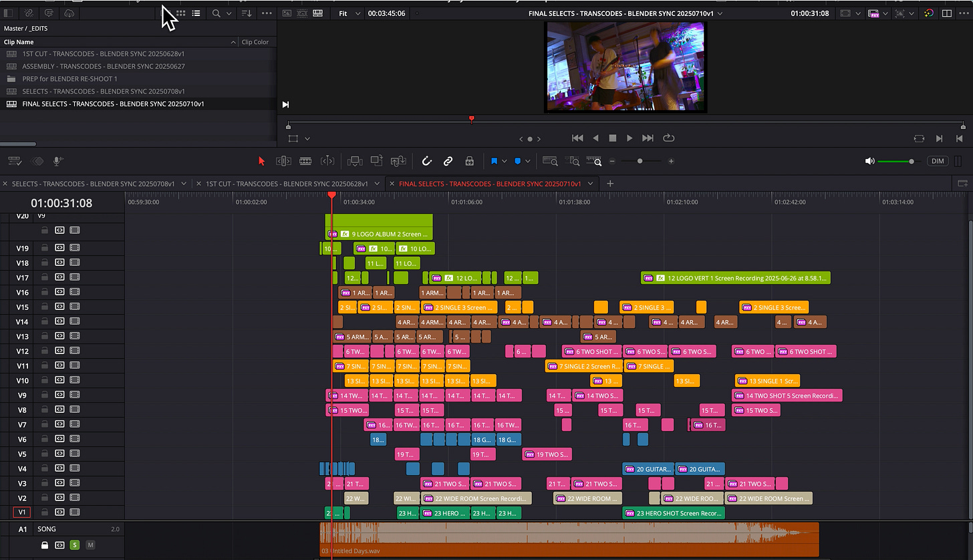Toggle Loop playback icon
This screenshot has height=560, width=973.
tap(668, 138)
